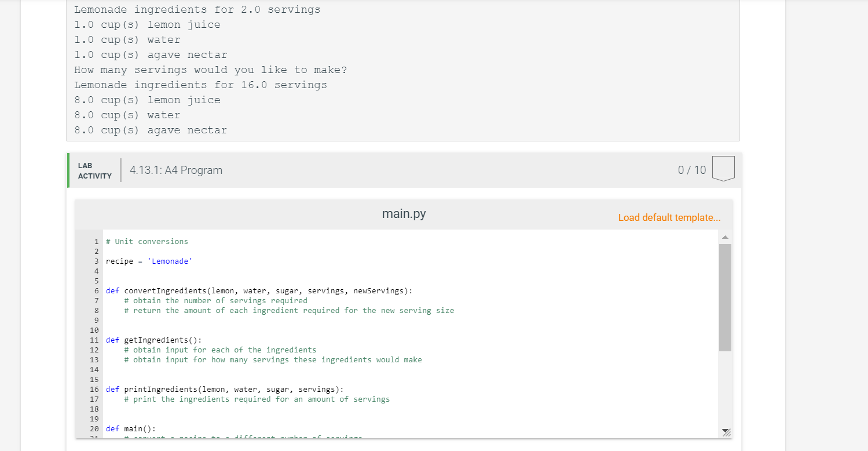Click the 0 / 10 score badge icon
This screenshot has width=868, height=451.
(x=723, y=169)
